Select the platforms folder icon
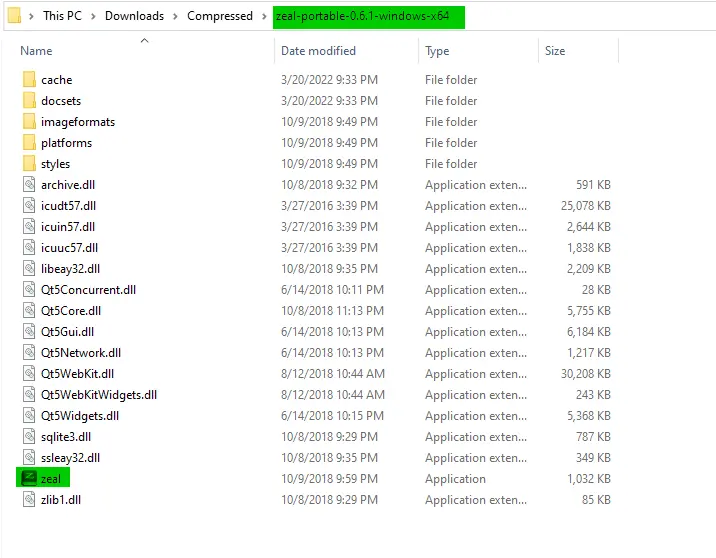Screen dimensions: 716x558 [x=29, y=142]
